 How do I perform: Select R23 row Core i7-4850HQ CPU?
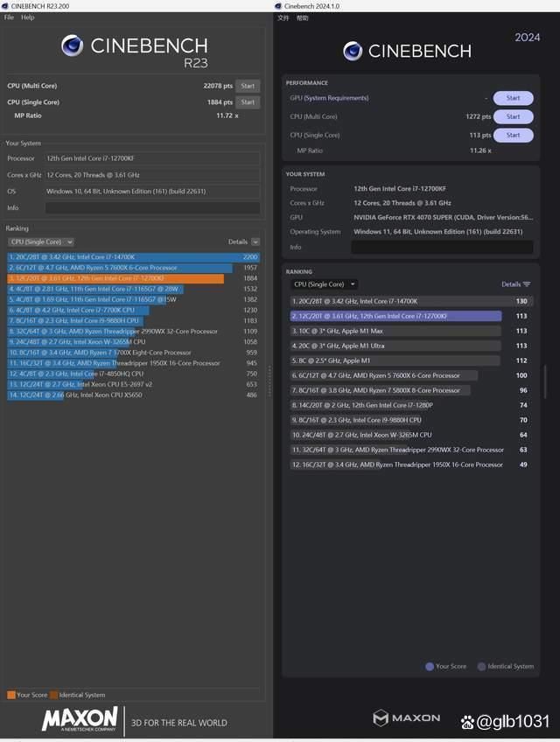pos(134,374)
